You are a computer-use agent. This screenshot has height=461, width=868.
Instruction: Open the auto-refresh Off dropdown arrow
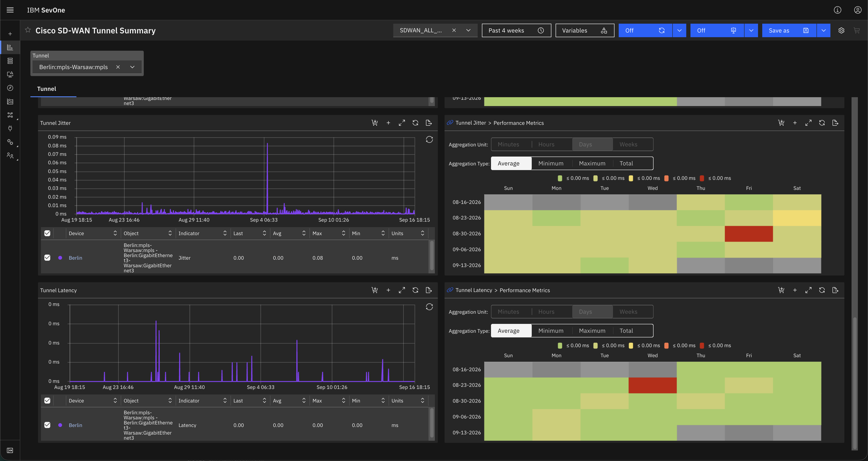point(679,30)
